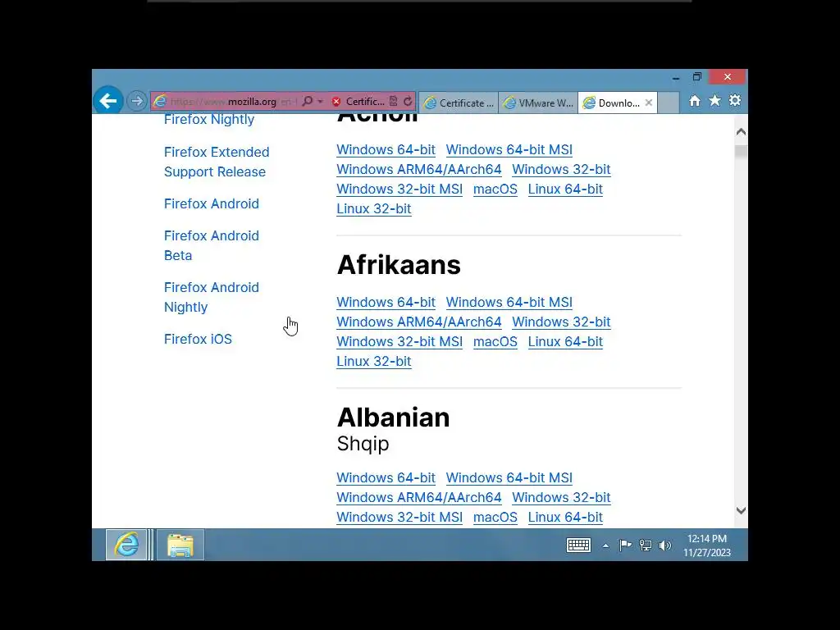Open Favorites star icon
The height and width of the screenshot is (630, 840).
click(715, 101)
